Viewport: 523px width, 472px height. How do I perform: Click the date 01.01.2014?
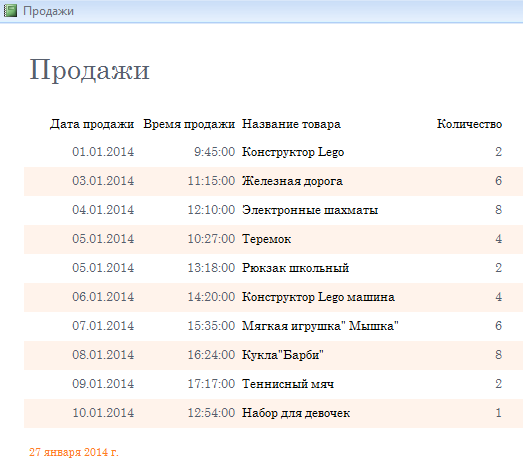point(103,152)
